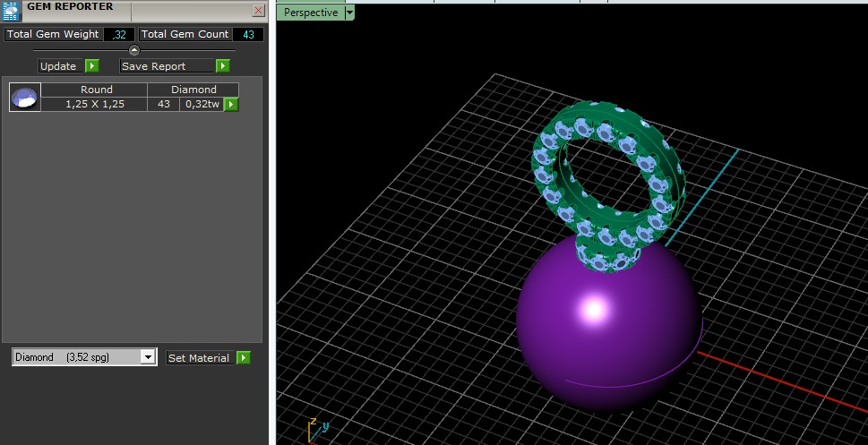
Task: Open the Perspective viewport dropdown arrow
Action: (349, 13)
